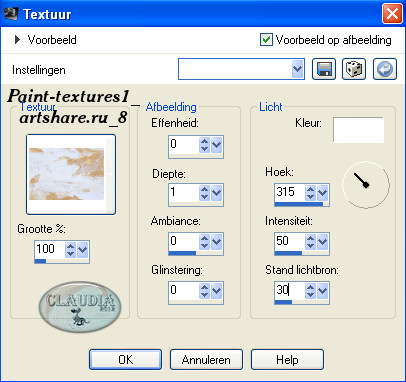Adjust the Hoek value with the spinner arrows

(x=310, y=193)
